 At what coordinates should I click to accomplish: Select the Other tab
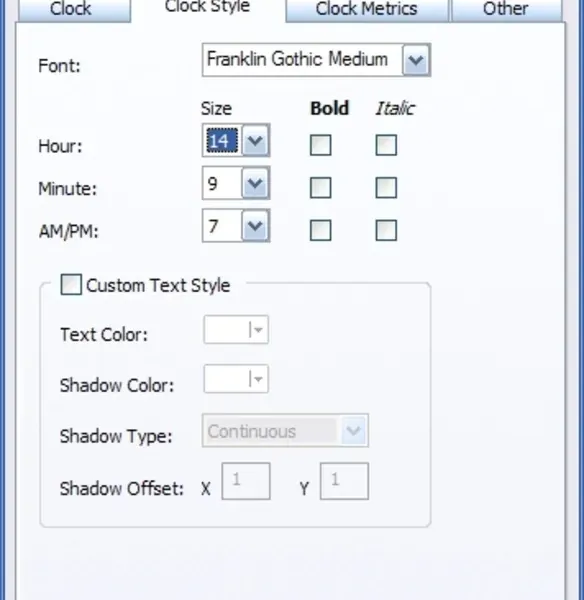506,10
